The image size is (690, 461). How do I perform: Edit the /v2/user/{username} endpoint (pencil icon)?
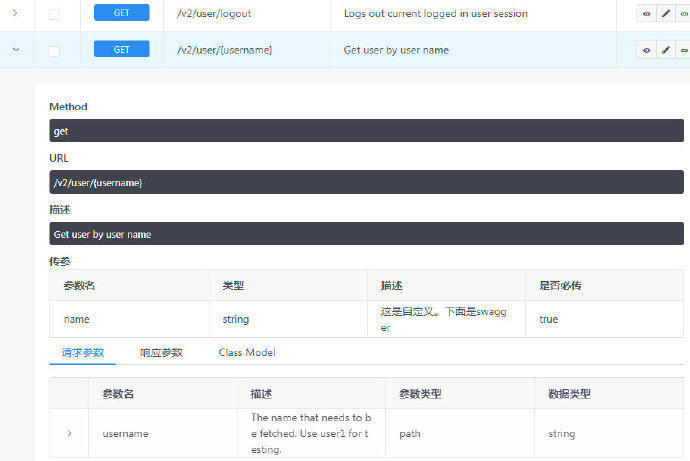click(666, 50)
